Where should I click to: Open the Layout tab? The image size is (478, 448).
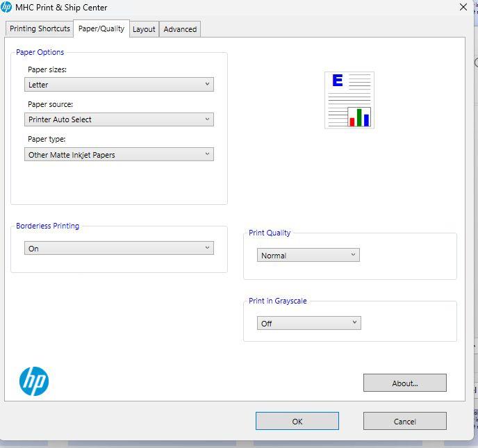tap(144, 29)
